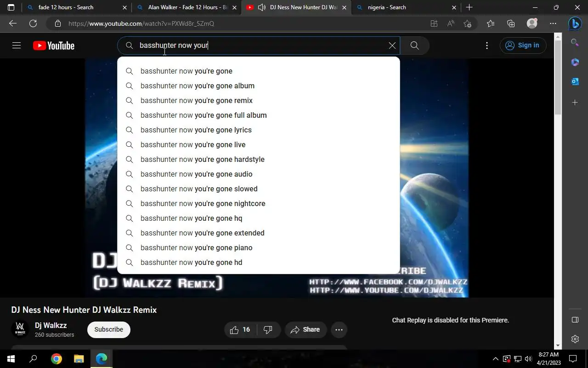Select suggestion "now you're gone album"
The image size is (588, 368).
pyautogui.click(x=259, y=86)
